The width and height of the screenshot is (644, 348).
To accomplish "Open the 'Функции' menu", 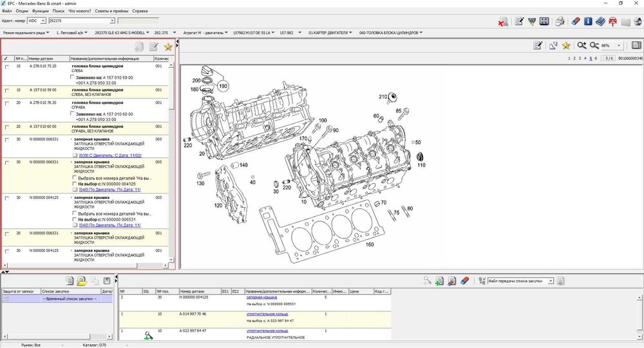I will [x=40, y=11].
